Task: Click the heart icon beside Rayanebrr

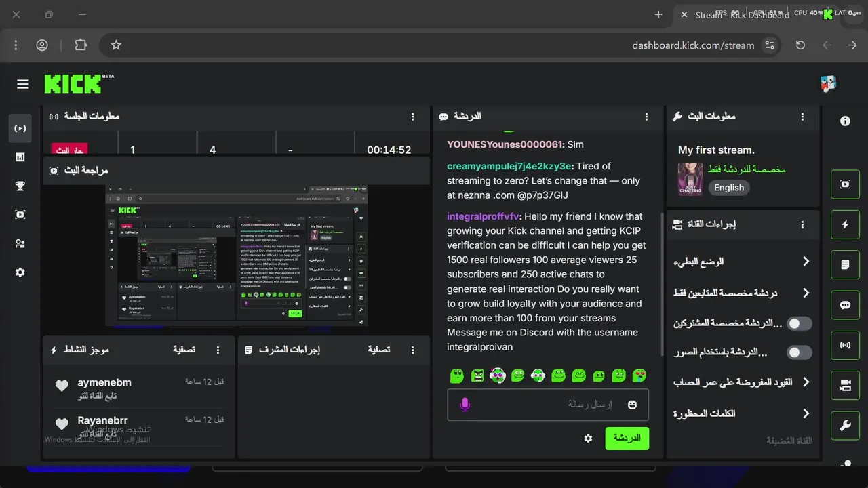Action: coord(62,424)
